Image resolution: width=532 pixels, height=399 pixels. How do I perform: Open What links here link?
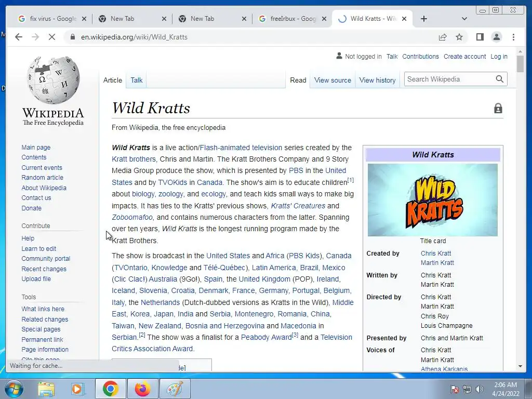[x=43, y=309]
